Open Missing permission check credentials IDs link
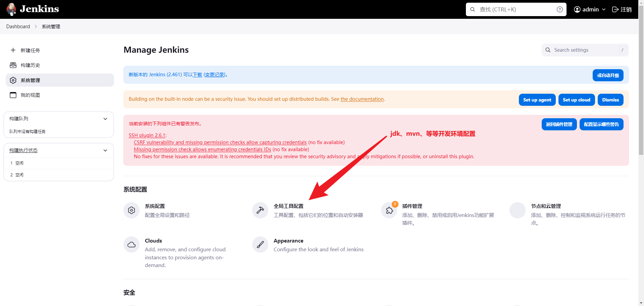The height and width of the screenshot is (306, 644). 202,149
